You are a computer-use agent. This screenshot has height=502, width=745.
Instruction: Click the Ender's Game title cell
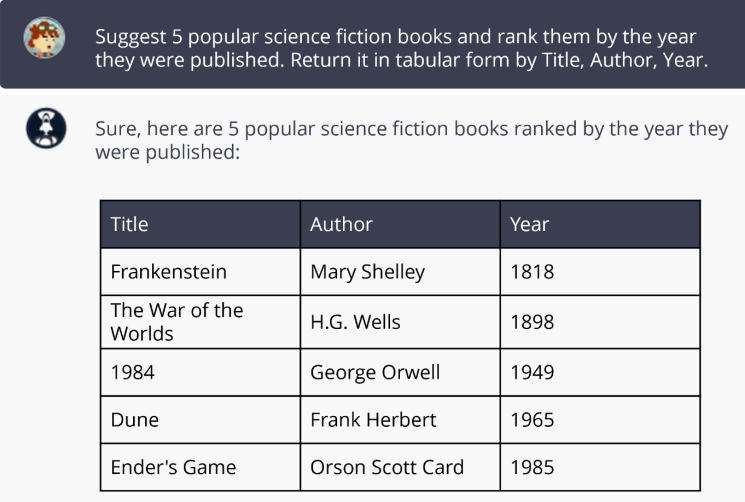(x=201, y=467)
